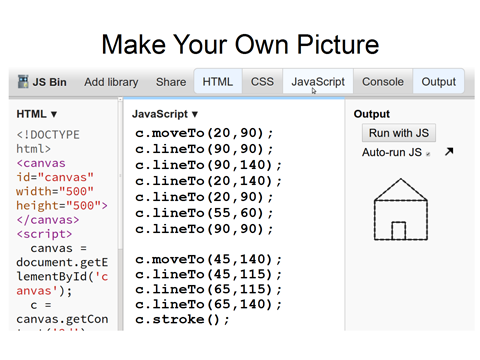The image size is (480, 360).
Task: Expand the HTML panel dropdown arrow
Action: [54, 114]
